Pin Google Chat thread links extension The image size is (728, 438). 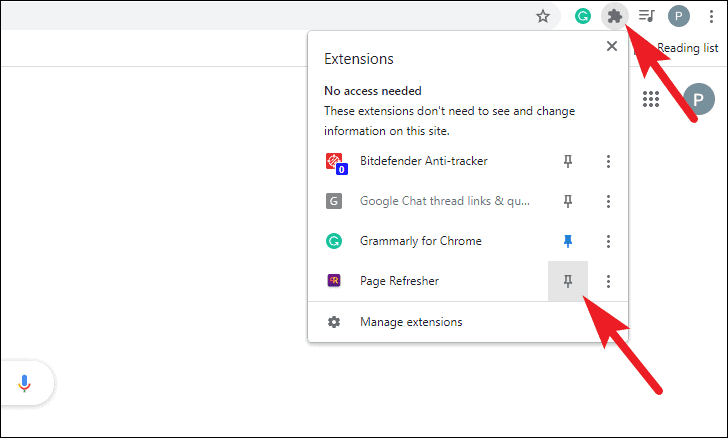pos(567,201)
